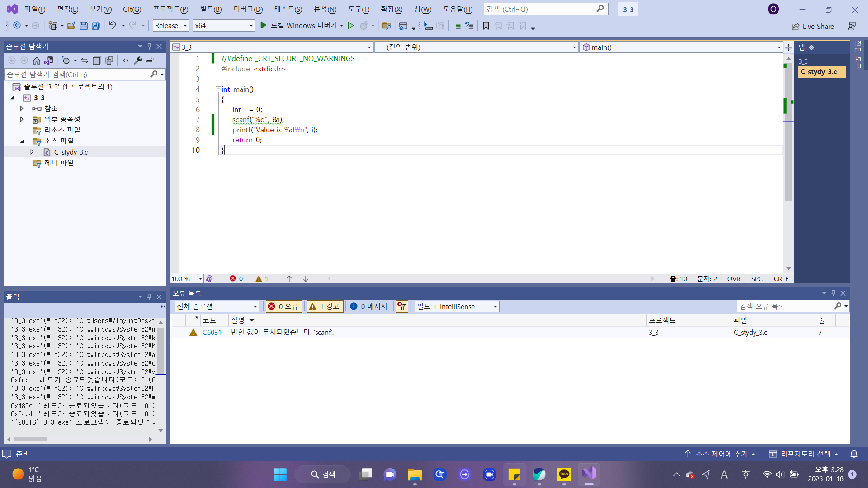Click the Collapse All icon in Solution Explorer
This screenshot has width=868, height=488.
[97, 61]
